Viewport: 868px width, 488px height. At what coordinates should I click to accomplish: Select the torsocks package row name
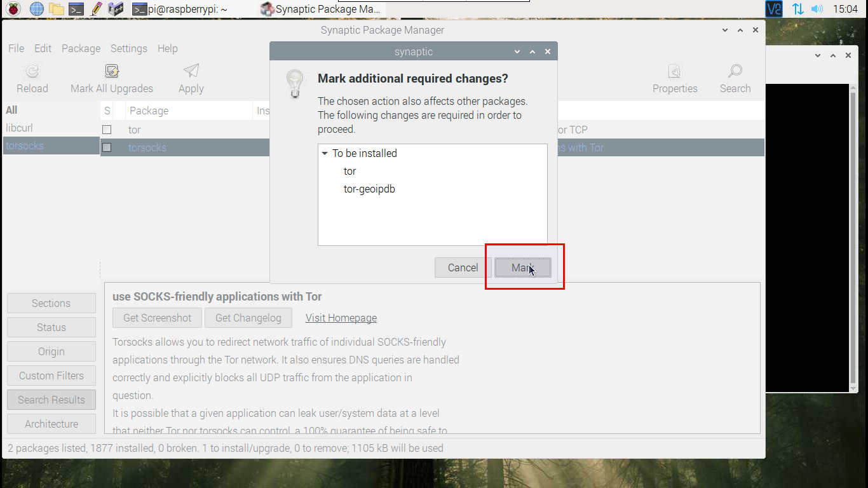(x=147, y=147)
